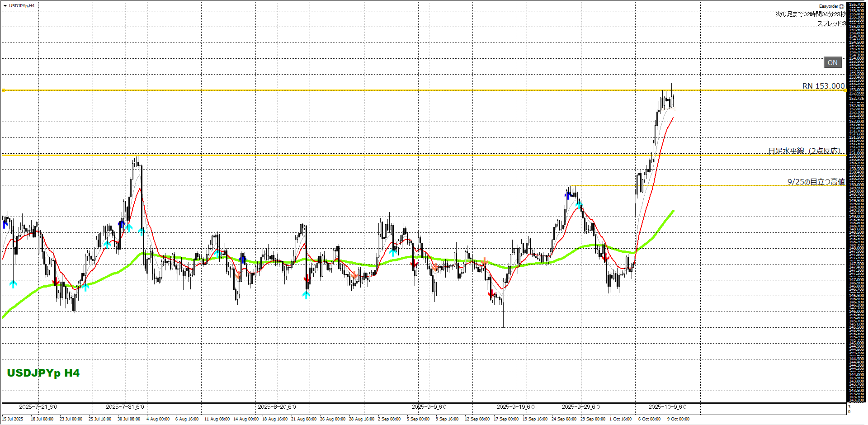Click the cyan up arrow below the late-August low
Screen dimensions: 868x425
tap(306, 295)
